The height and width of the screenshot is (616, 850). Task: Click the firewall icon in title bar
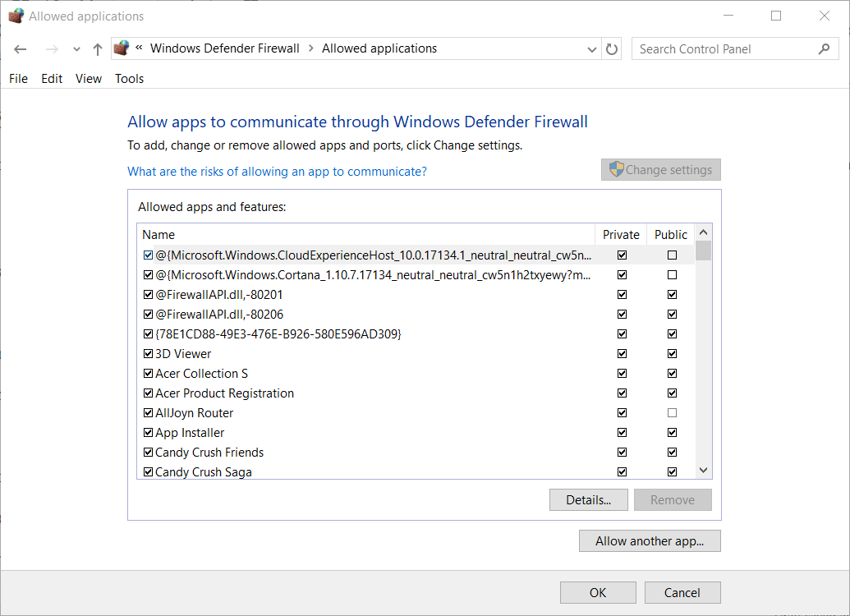coord(16,16)
